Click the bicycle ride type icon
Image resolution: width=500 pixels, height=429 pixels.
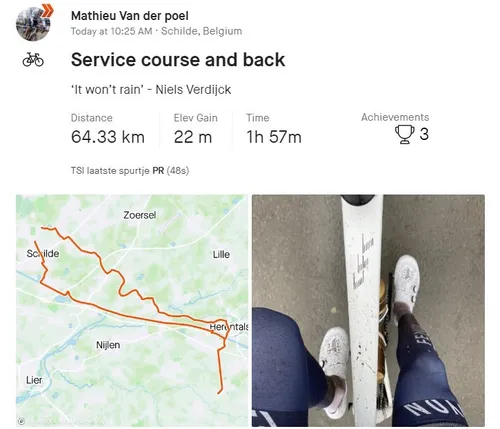33,60
